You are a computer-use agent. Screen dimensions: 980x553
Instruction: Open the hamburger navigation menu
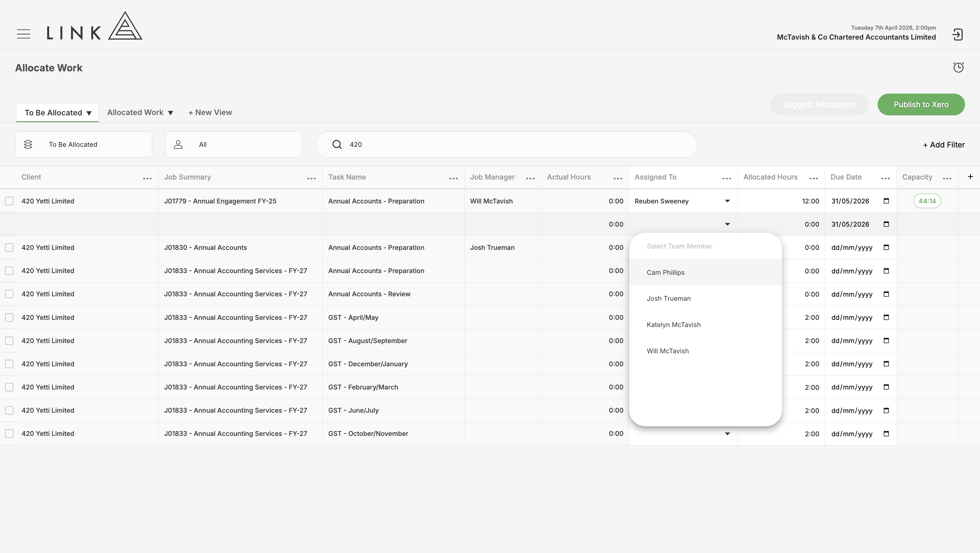click(x=24, y=34)
